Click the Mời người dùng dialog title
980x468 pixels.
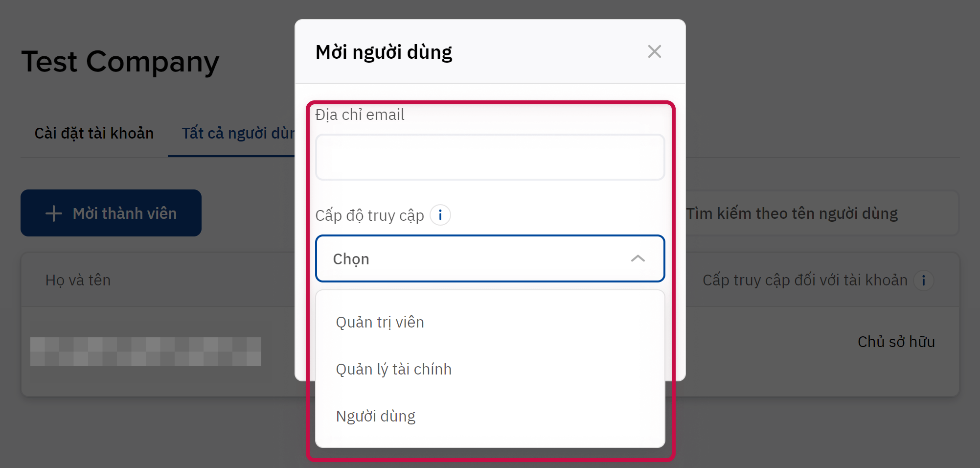pos(384,52)
